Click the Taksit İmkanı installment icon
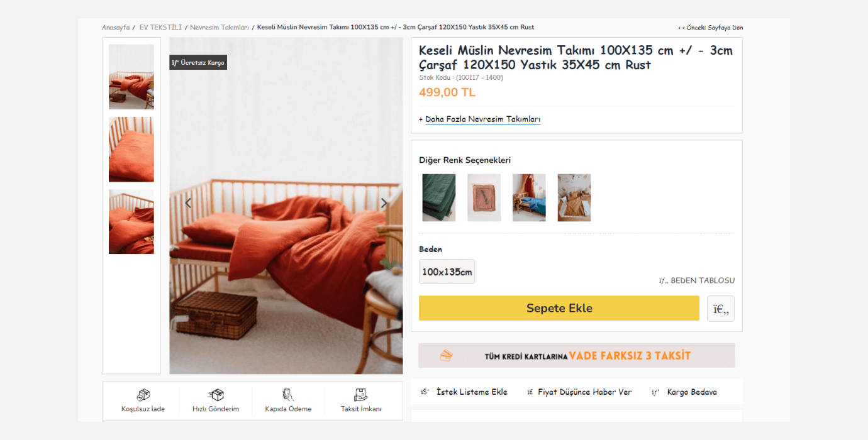This screenshot has width=868, height=440. point(361,395)
